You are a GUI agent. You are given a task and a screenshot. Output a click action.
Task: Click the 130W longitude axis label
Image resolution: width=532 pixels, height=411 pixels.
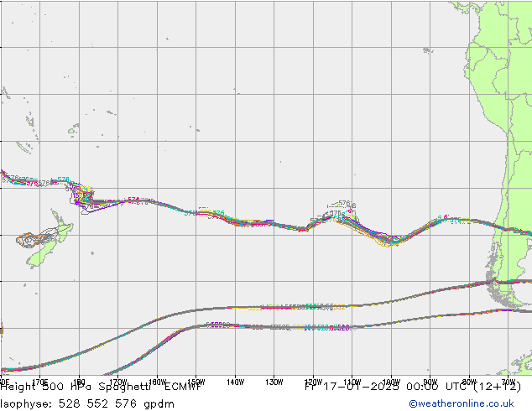tap(274, 382)
